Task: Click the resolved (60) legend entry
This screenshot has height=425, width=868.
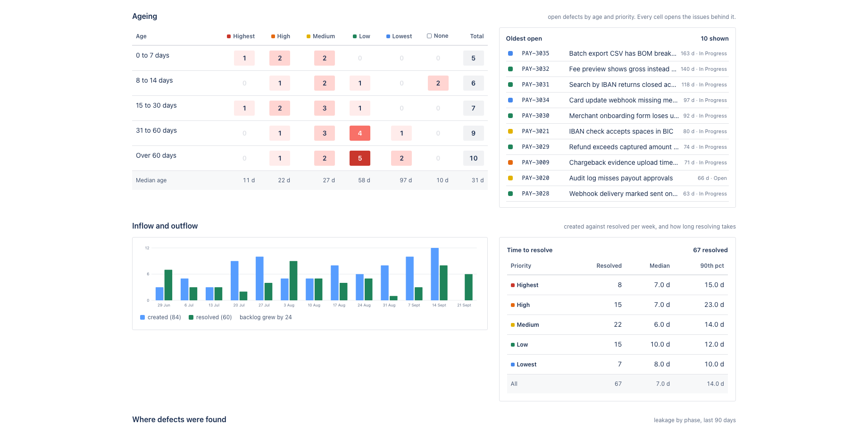Action: (210, 317)
